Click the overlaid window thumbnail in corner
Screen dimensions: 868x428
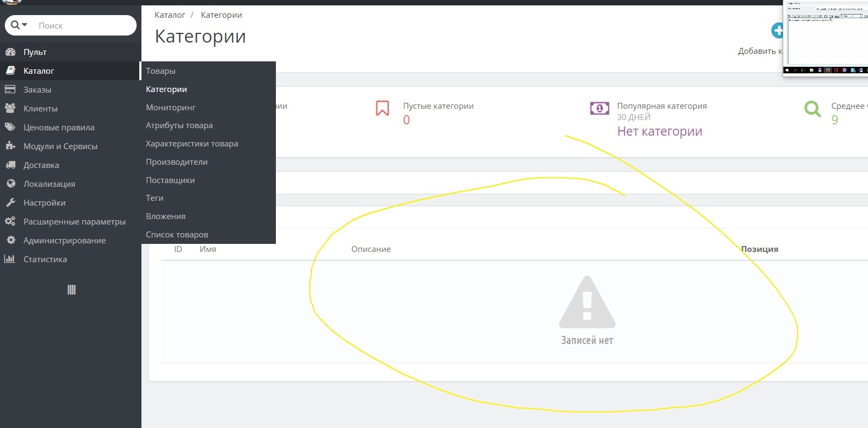pyautogui.click(x=826, y=38)
